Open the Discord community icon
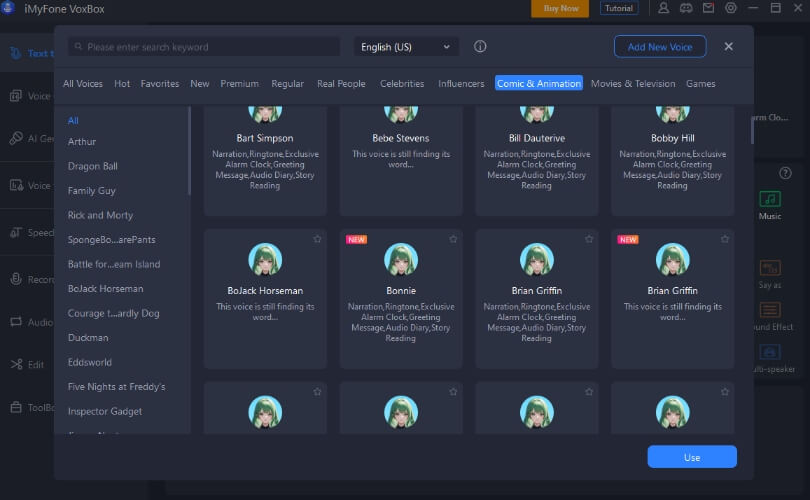The image size is (810, 500). [686, 8]
